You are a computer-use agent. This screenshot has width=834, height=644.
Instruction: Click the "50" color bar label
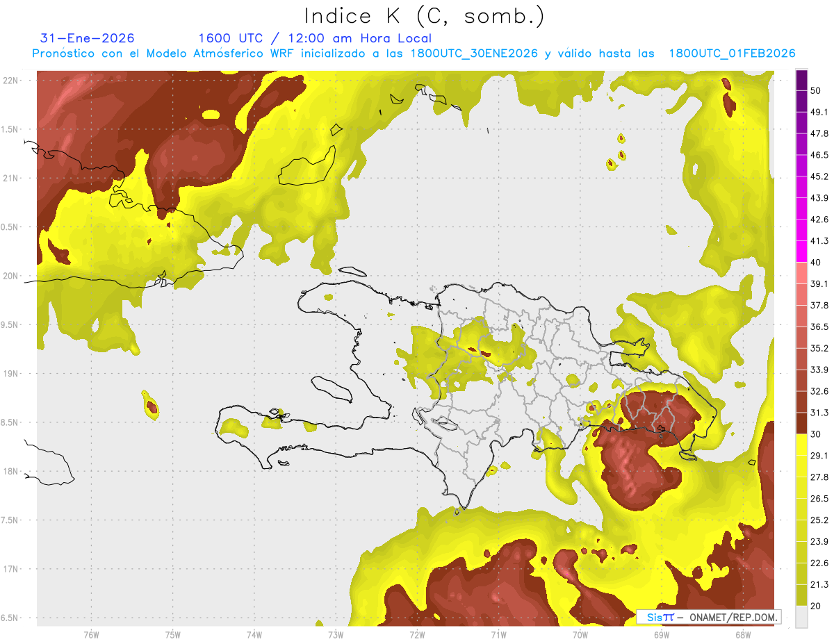[816, 91]
